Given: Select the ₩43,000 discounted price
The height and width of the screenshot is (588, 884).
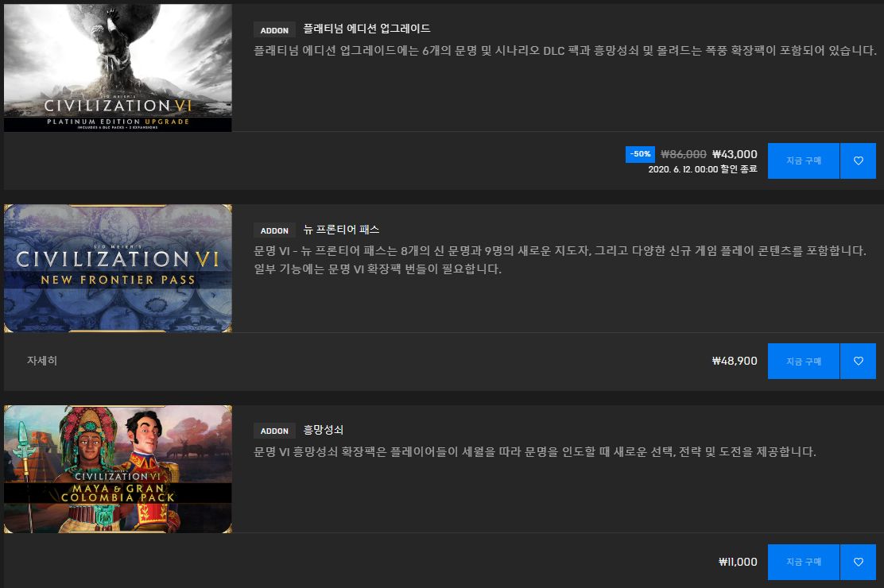Looking at the screenshot, I should 735,154.
